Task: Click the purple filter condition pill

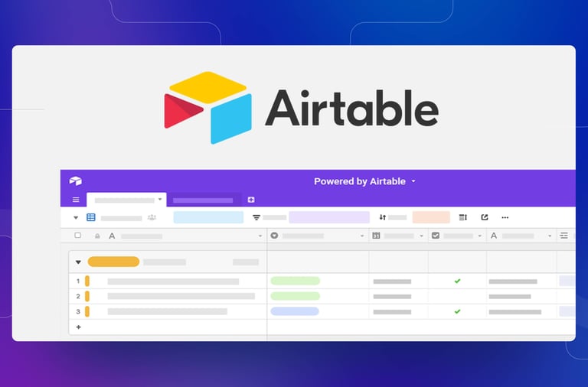Action: (x=329, y=217)
